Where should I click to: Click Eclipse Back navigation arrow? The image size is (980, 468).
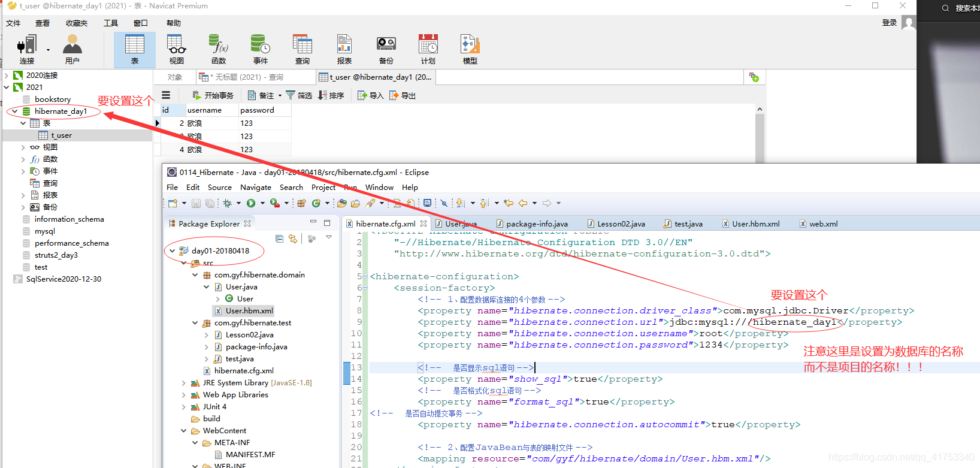(523, 203)
